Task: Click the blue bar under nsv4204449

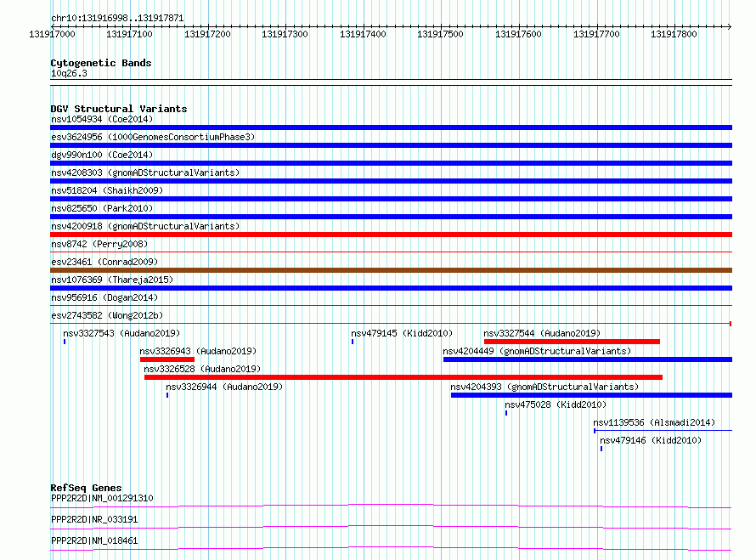Action: 588,359
